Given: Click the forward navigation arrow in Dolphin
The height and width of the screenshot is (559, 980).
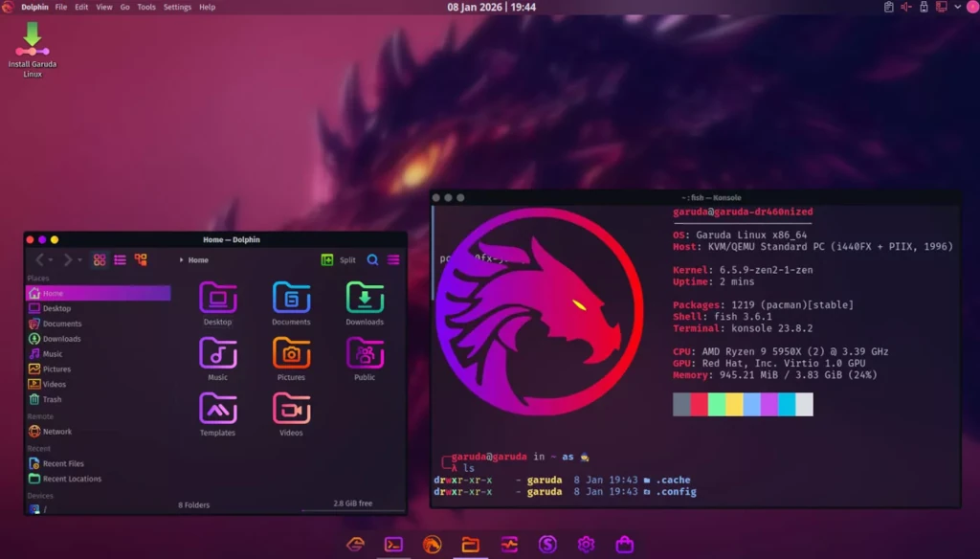Looking at the screenshot, I should tap(67, 259).
